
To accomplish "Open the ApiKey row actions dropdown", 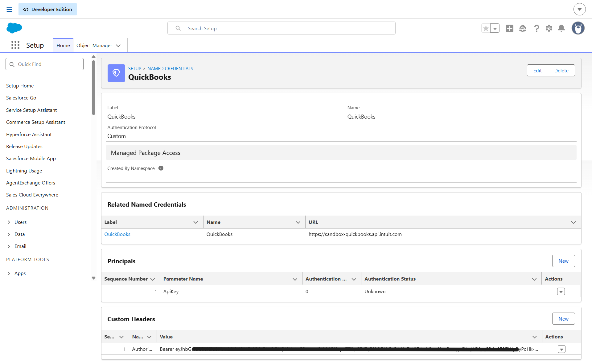I will coord(561,291).
